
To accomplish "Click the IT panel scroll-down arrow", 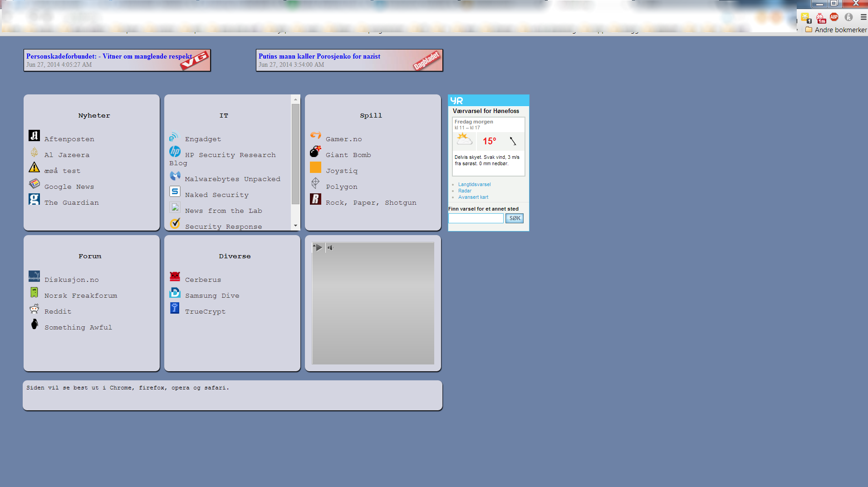I will click(x=295, y=226).
